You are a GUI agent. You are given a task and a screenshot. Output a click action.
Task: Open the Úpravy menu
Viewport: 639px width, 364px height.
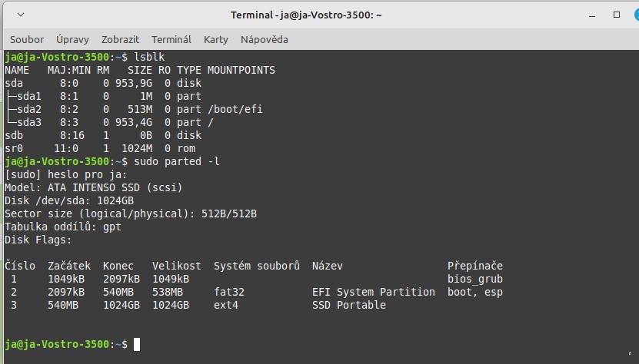[x=72, y=39]
